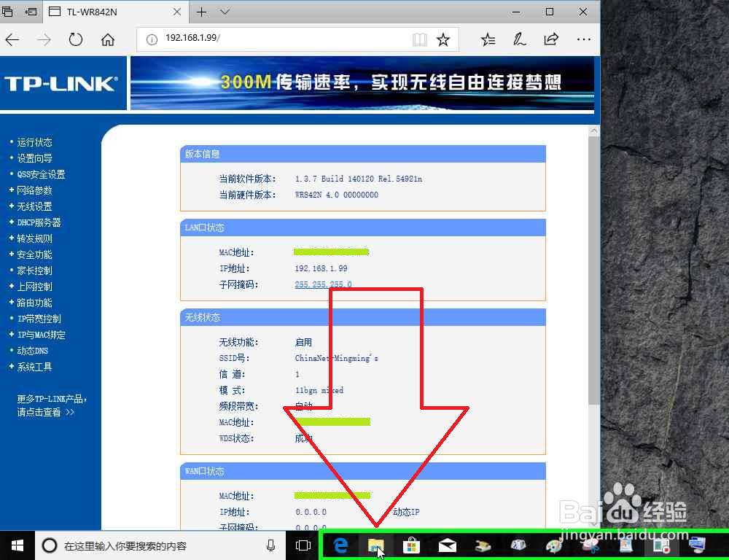Open Mail app from the taskbar
This screenshot has height=560, width=729.
tap(448, 545)
